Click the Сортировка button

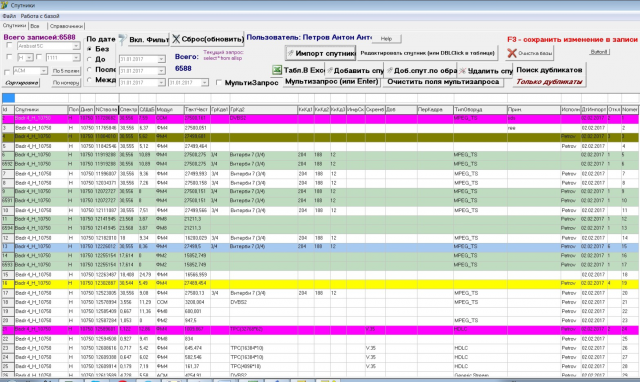click(x=22, y=83)
